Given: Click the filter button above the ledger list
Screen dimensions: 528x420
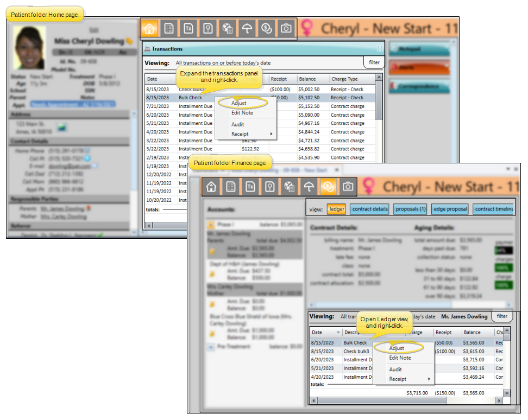Looking at the screenshot, I should 502,316.
